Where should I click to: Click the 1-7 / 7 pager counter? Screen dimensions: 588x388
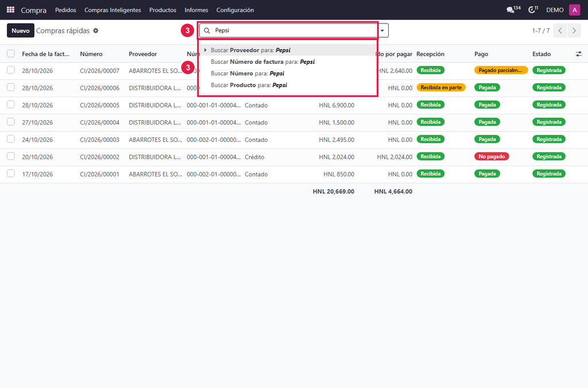541,30
